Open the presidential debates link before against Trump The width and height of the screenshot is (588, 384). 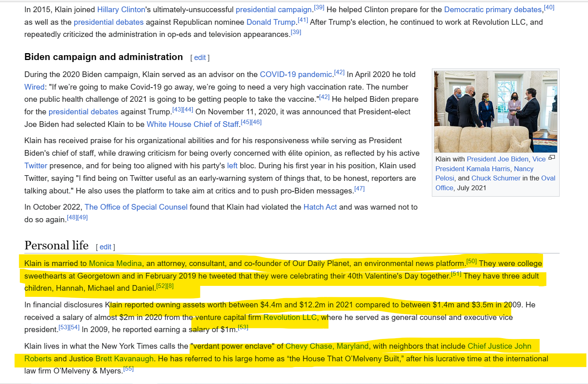click(83, 112)
